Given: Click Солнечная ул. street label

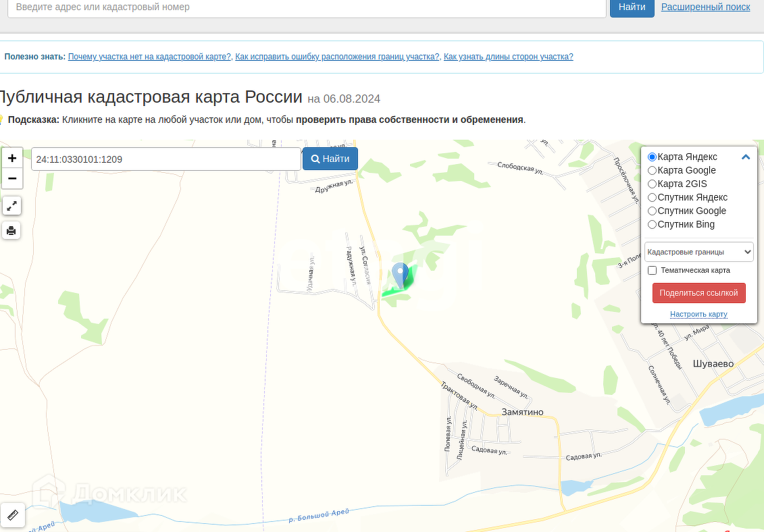Looking at the screenshot, I should click(659, 385).
